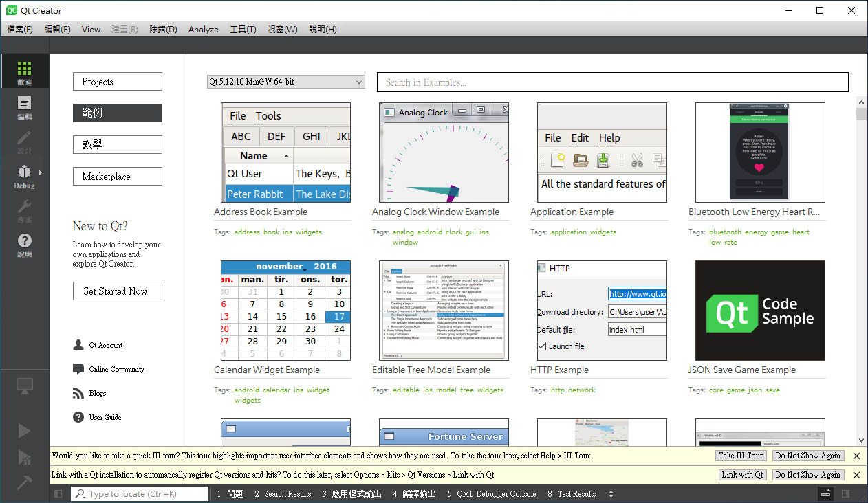This screenshot has width=868, height=503.
Task: Click the Start Debugging run icon
Action: point(24,457)
